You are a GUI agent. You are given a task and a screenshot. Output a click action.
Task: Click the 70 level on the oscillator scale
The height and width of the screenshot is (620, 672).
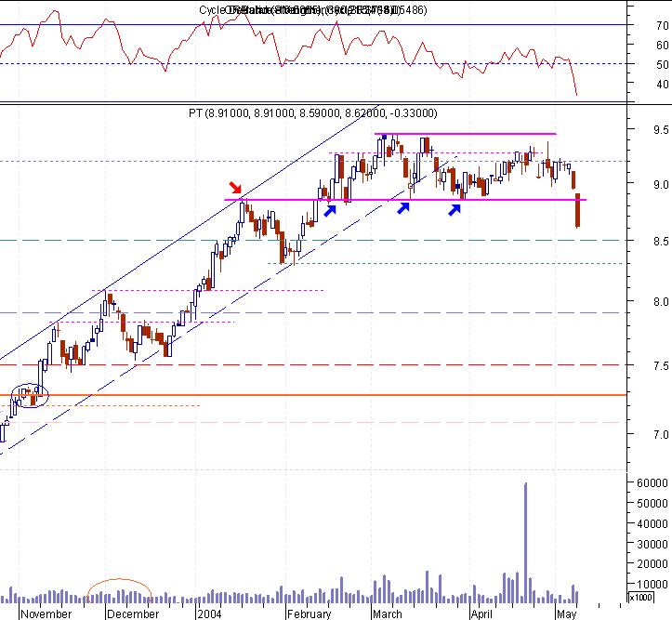point(662,26)
